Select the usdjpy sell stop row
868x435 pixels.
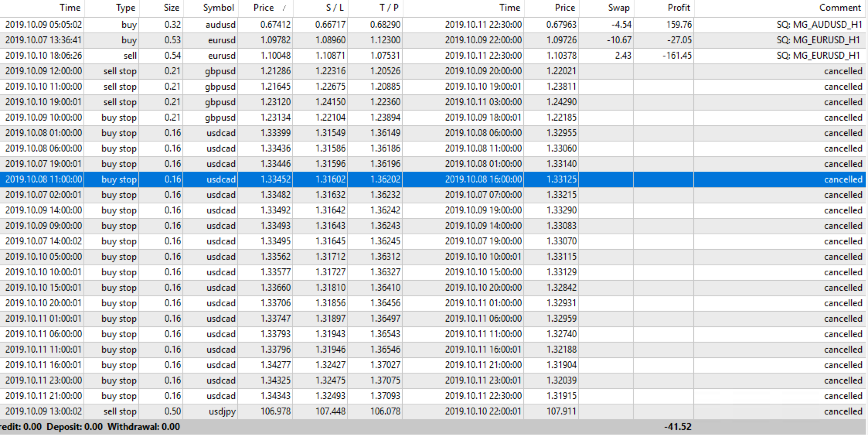click(222, 411)
